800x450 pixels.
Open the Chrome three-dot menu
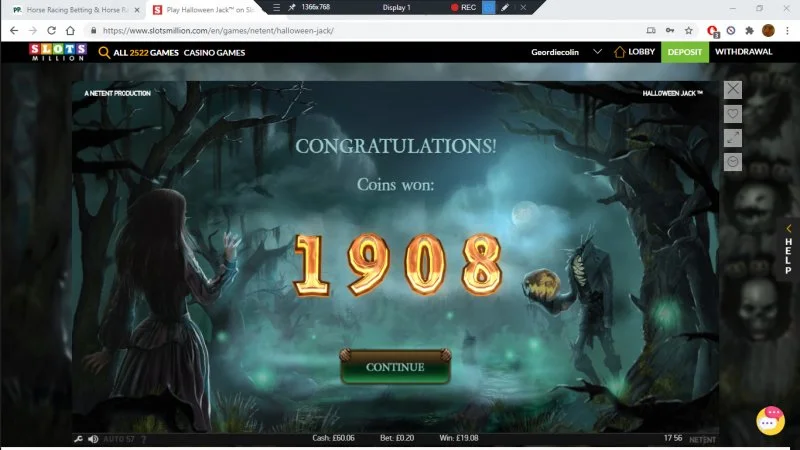pyautogui.click(x=788, y=31)
